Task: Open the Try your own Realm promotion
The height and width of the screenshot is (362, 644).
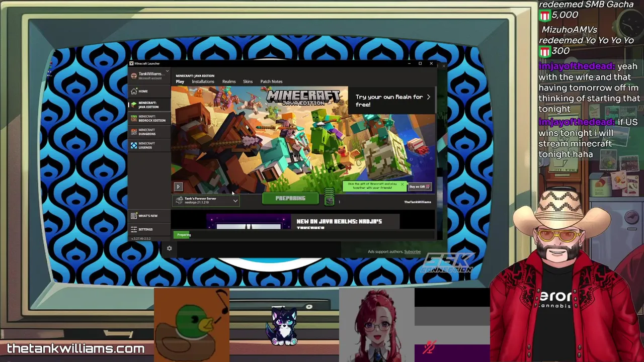Action: tap(392, 101)
